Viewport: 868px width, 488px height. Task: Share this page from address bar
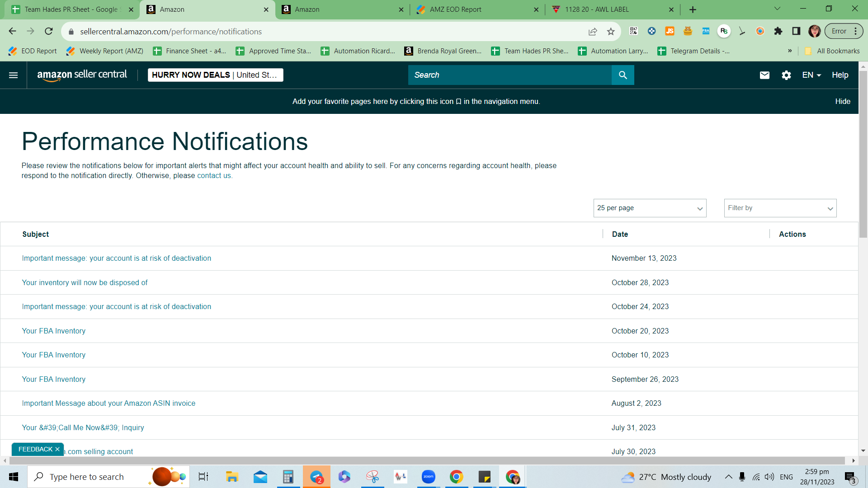click(x=593, y=31)
